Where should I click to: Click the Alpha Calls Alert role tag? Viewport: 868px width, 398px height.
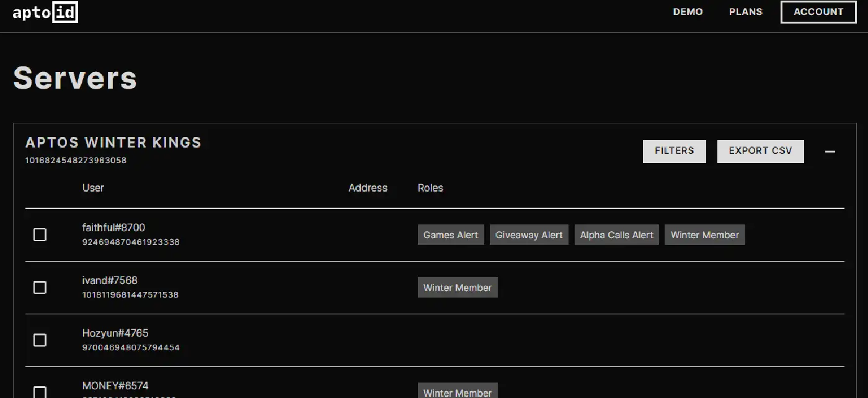click(x=616, y=235)
